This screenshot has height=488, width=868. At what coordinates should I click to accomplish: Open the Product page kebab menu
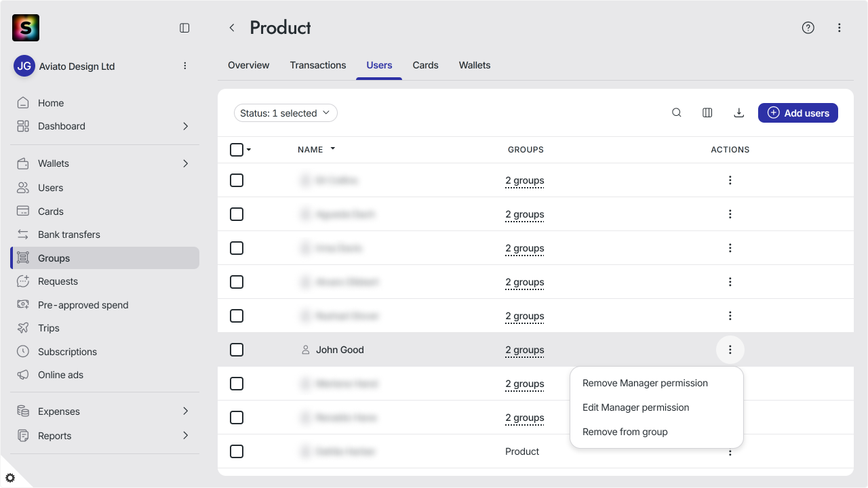pyautogui.click(x=840, y=28)
